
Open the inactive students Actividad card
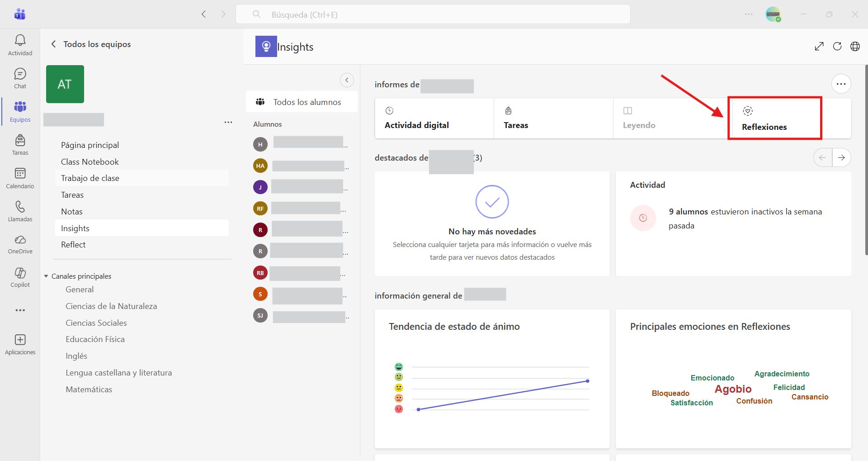[x=733, y=223]
